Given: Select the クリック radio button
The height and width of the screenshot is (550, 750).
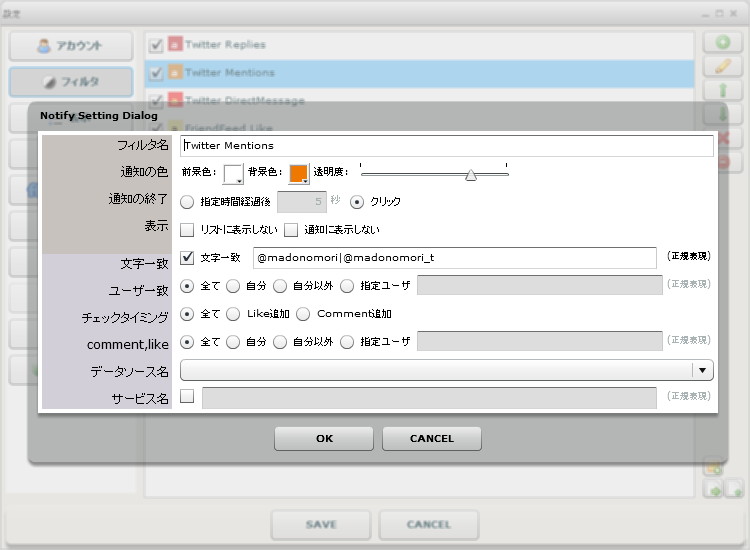Looking at the screenshot, I should tap(356, 202).
